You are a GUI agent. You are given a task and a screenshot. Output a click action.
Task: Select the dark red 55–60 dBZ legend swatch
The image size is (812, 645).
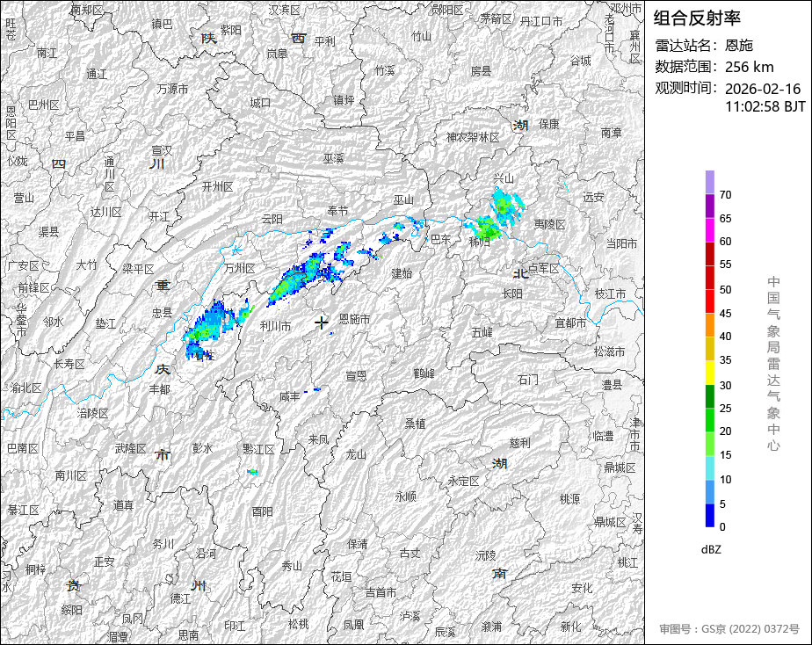tap(710, 254)
